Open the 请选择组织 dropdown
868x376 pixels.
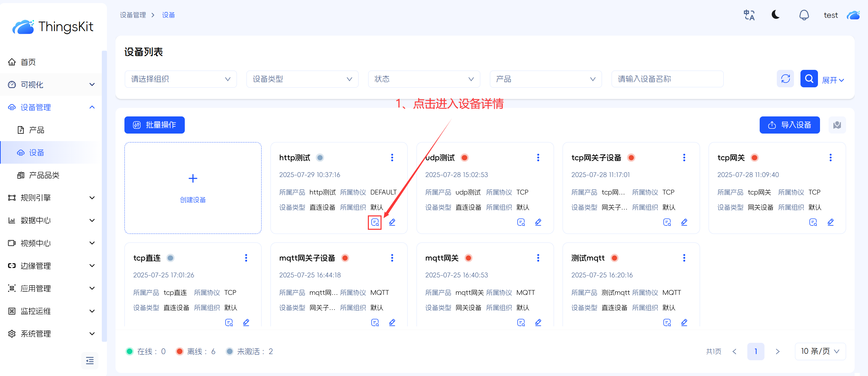pos(181,79)
